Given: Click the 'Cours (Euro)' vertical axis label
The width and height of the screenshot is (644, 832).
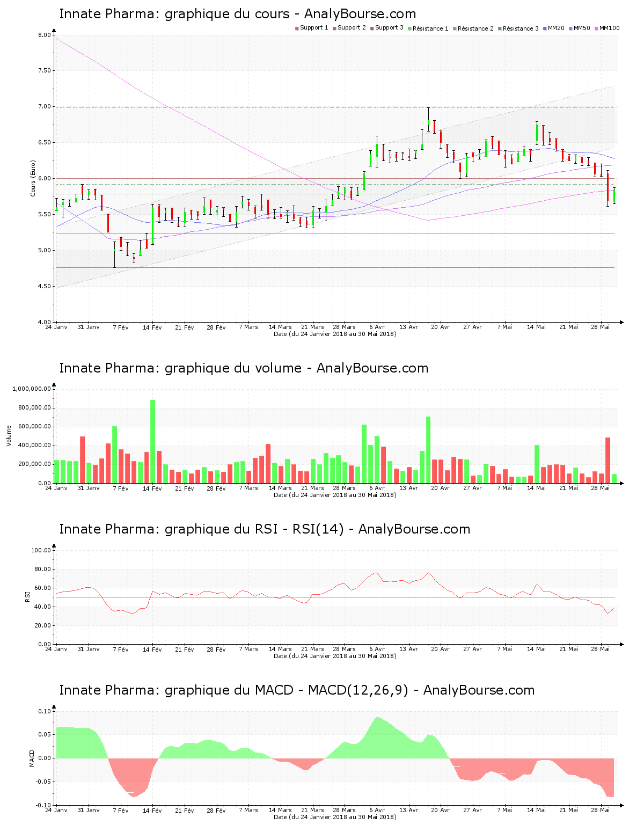Looking at the screenshot, I should (33, 178).
